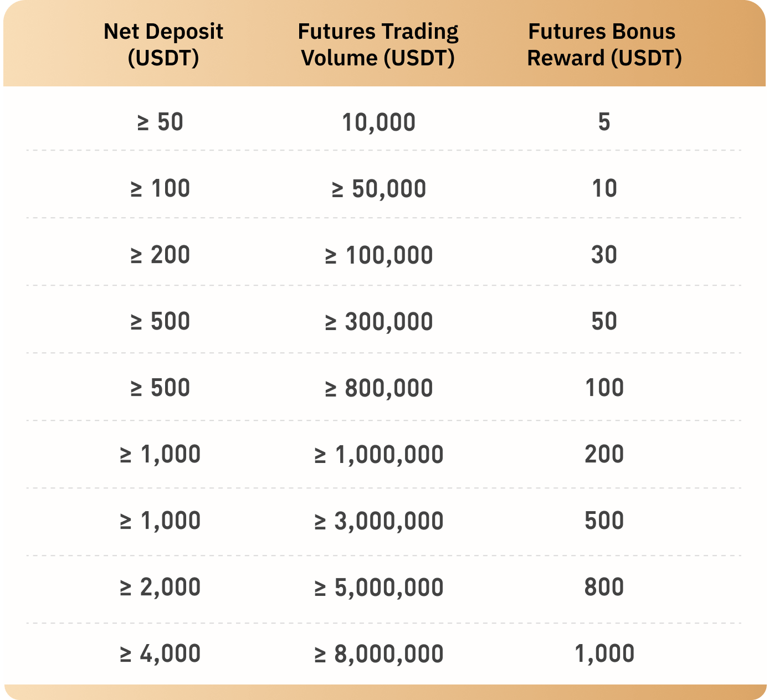Select the 30 bonus reward value
The height and width of the screenshot is (700, 769).
coord(604,255)
